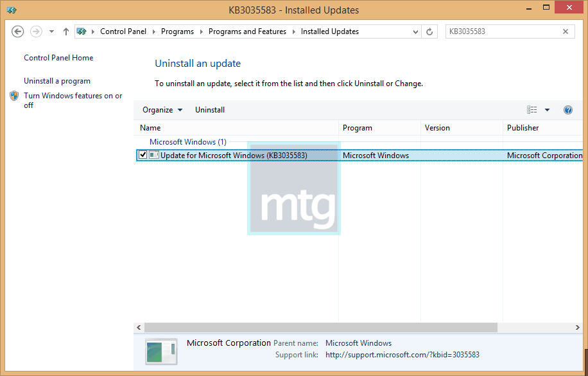Open the support.microsoft.com support link

tap(402, 355)
